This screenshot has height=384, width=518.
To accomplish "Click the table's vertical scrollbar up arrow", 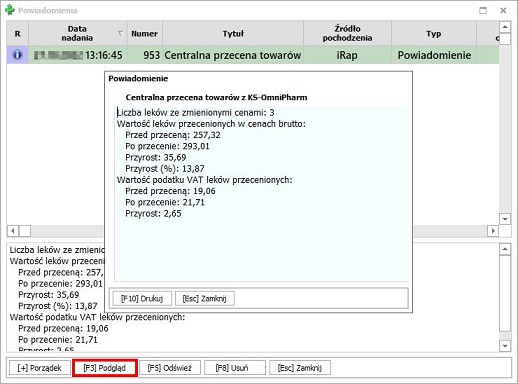I will coord(505,27).
